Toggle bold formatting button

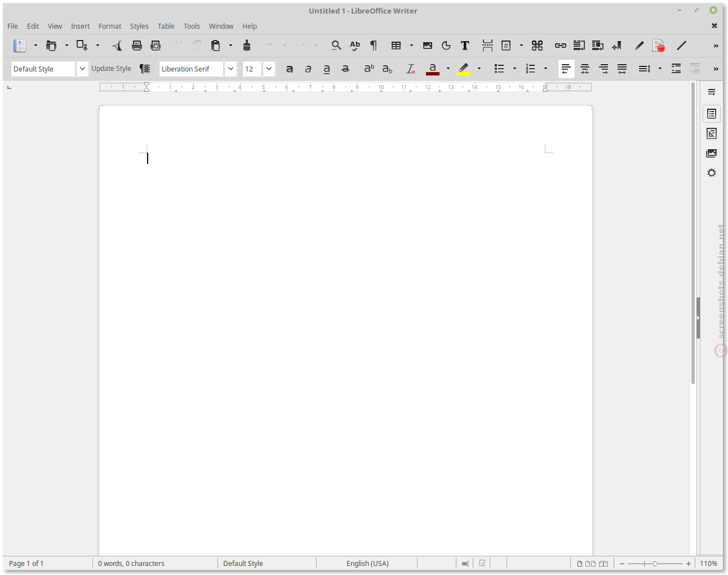click(x=290, y=69)
